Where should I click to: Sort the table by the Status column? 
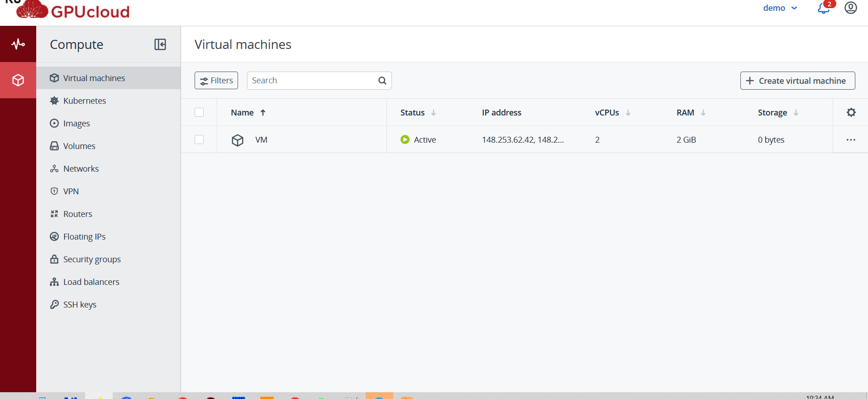418,112
